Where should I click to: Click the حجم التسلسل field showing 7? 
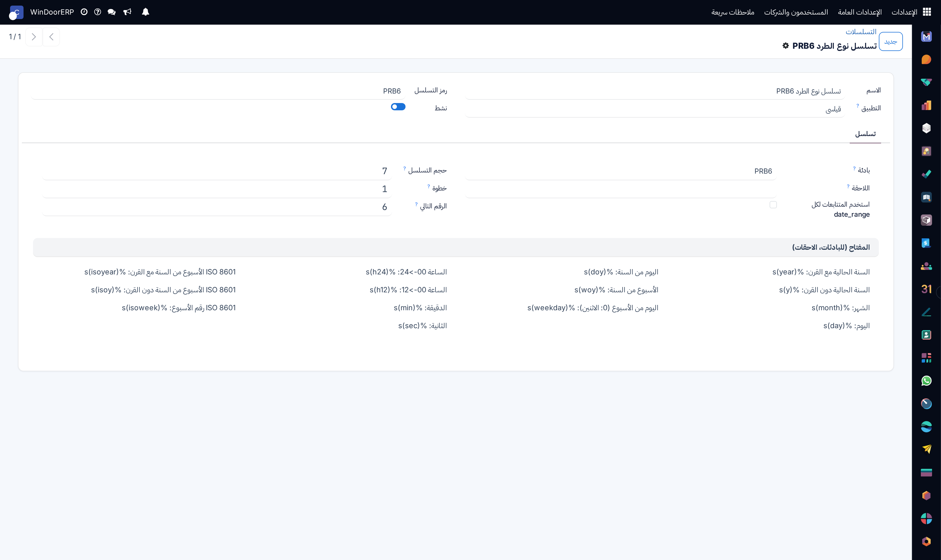[x=217, y=171]
